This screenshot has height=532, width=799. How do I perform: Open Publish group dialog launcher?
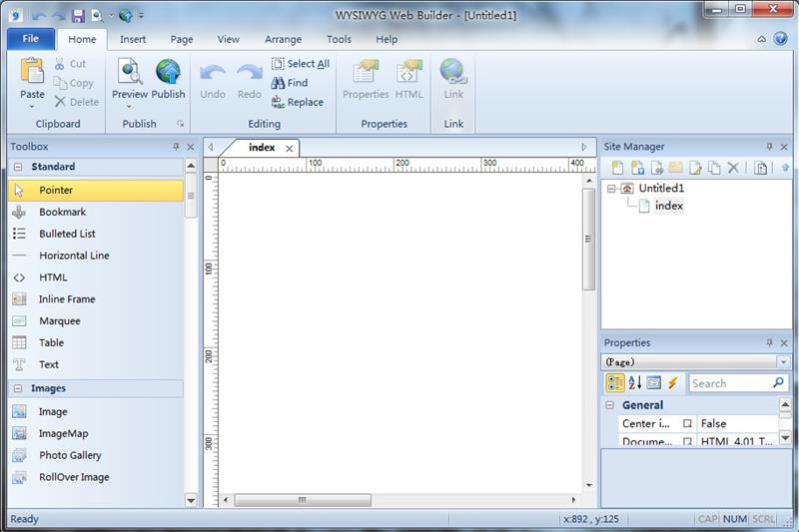pos(180,124)
